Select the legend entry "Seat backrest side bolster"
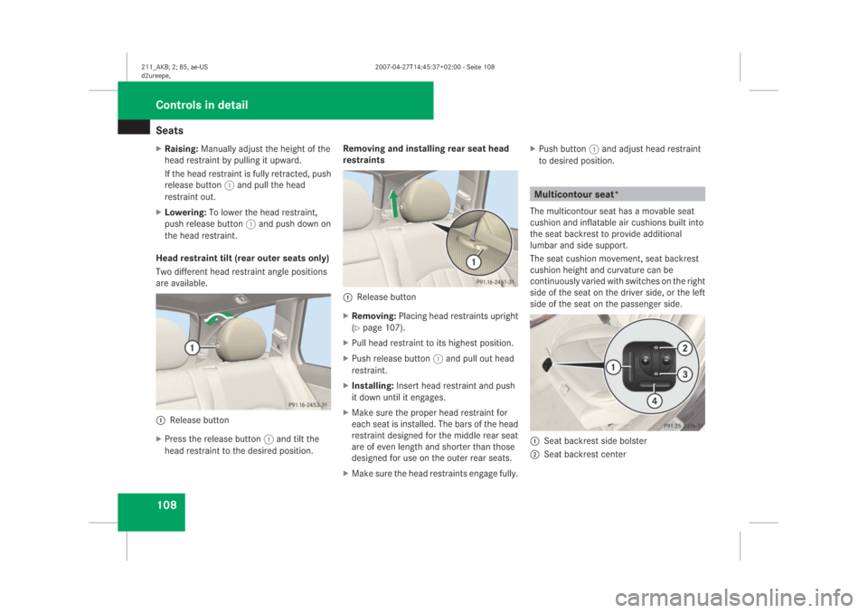Image resolution: width=868 pixels, height=613 pixels. click(595, 441)
